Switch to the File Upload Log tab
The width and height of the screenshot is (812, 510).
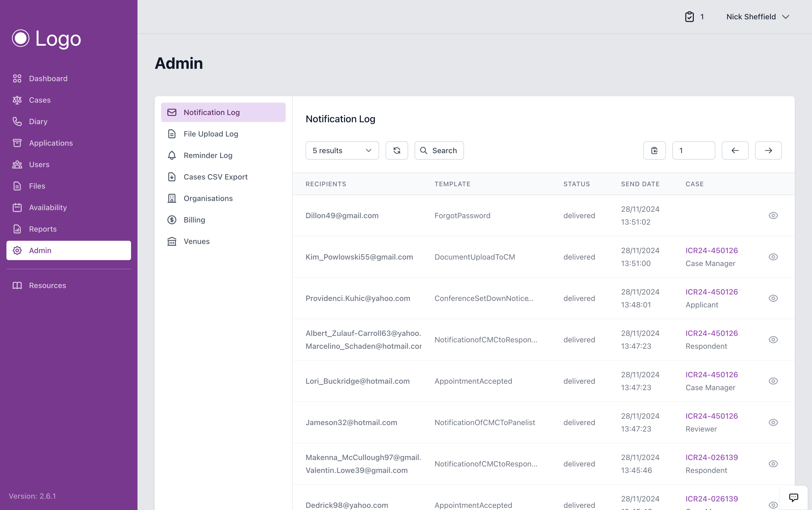coord(211,134)
